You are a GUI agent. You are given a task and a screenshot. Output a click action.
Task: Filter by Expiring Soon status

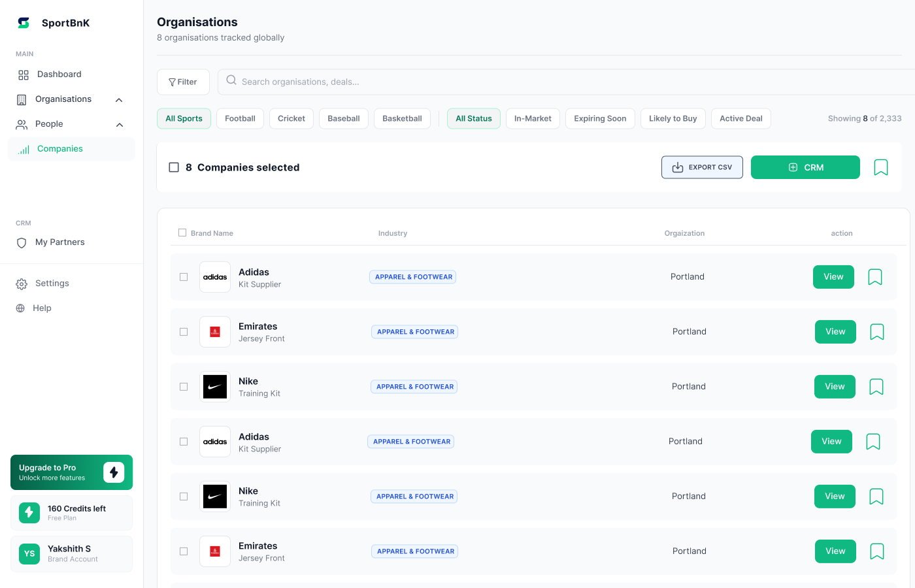pos(600,118)
